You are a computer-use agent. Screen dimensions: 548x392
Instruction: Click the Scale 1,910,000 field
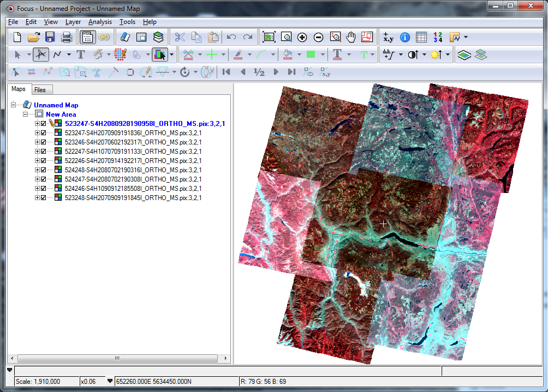click(x=46, y=381)
